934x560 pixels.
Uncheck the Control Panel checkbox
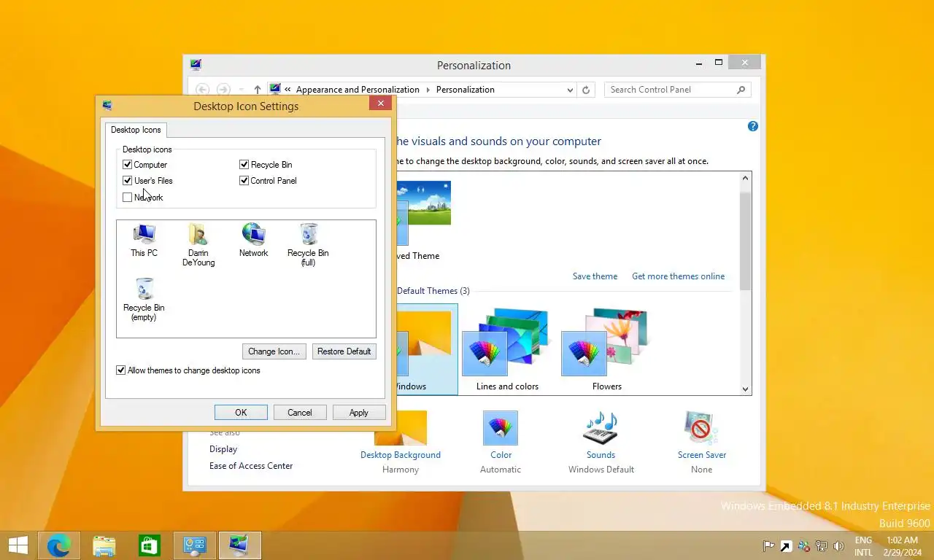(244, 181)
